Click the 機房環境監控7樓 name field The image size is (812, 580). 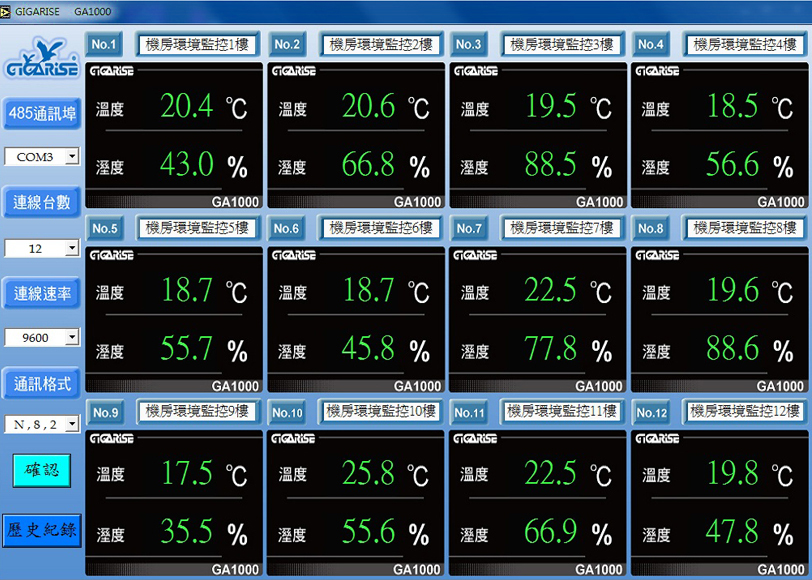(x=562, y=228)
